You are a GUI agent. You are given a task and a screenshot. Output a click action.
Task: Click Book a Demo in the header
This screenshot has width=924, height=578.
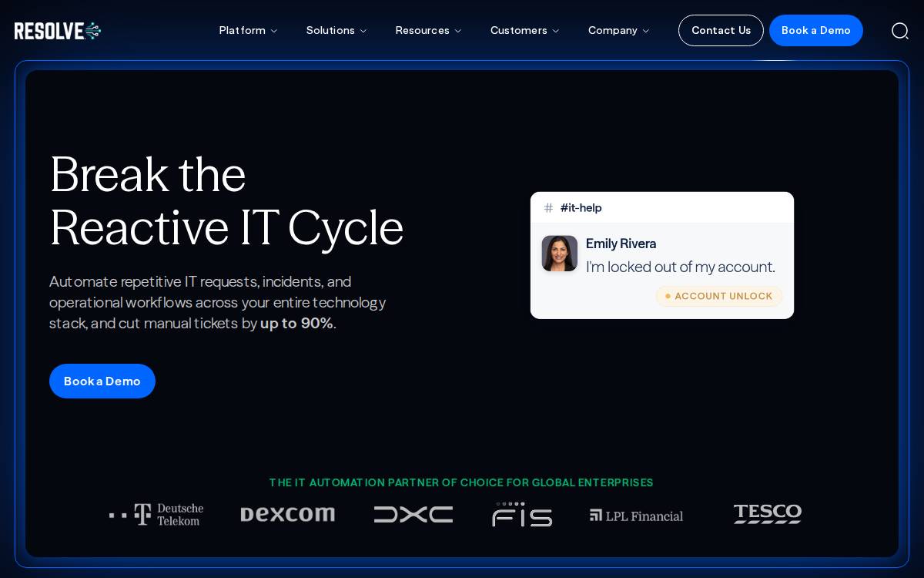(x=816, y=31)
